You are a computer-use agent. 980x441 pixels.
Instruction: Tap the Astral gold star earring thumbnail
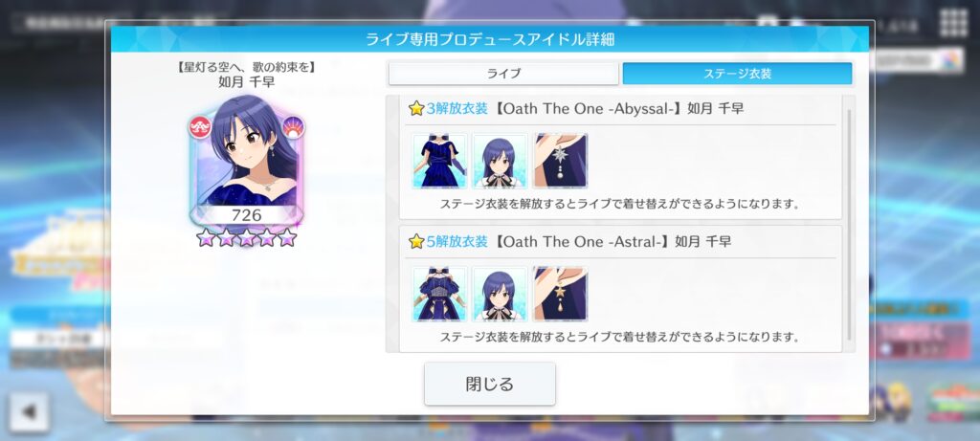click(560, 295)
